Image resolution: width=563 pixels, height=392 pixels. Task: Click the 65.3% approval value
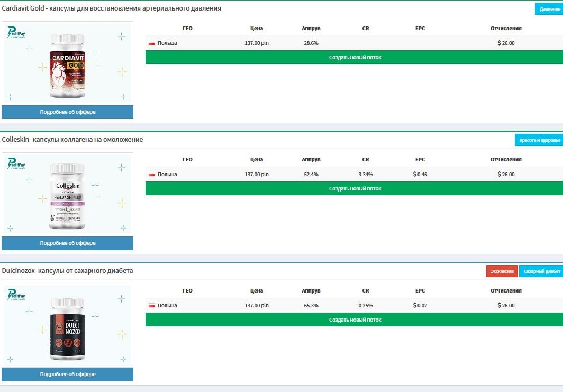tap(311, 305)
